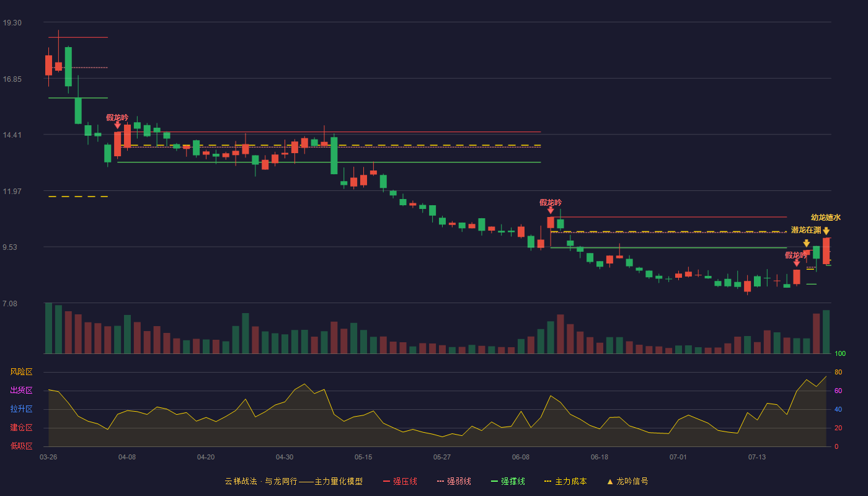Click the 07-13 date label
Image resolution: width=868 pixels, height=496 pixels.
[757, 457]
